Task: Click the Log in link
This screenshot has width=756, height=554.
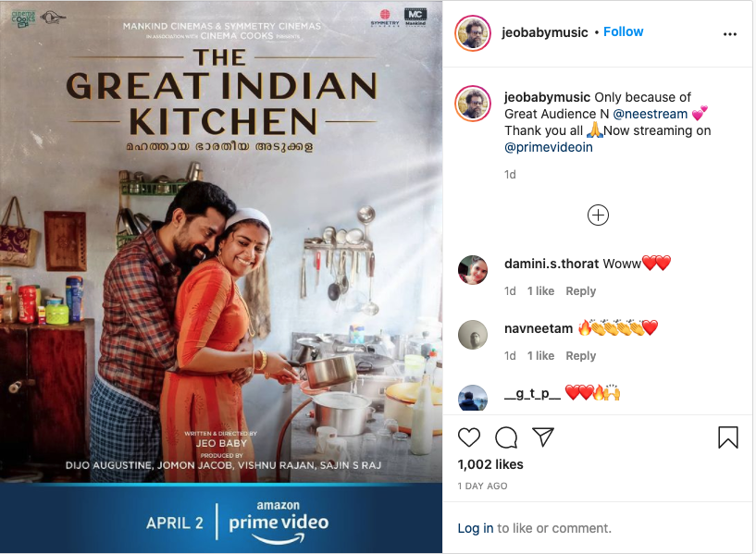Action: click(x=476, y=528)
